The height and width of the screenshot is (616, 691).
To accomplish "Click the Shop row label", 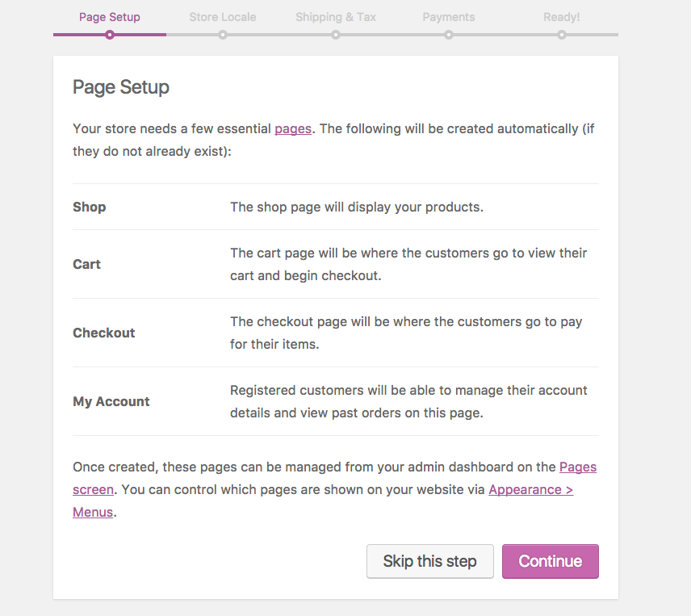I will click(90, 207).
